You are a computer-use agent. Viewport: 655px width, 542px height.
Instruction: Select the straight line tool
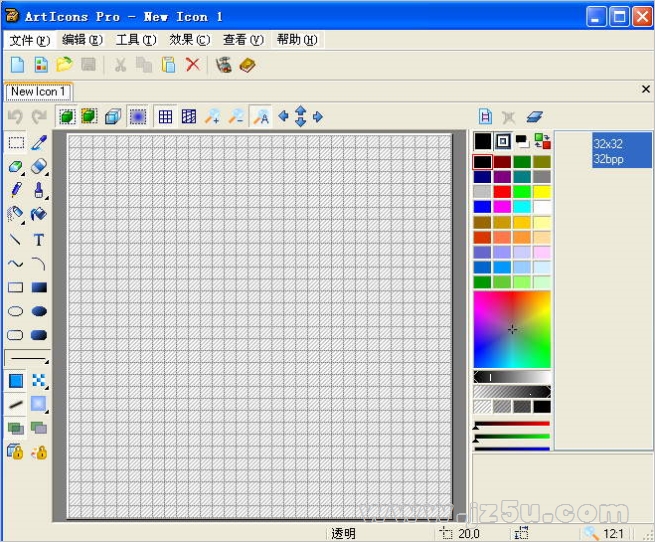point(15,239)
